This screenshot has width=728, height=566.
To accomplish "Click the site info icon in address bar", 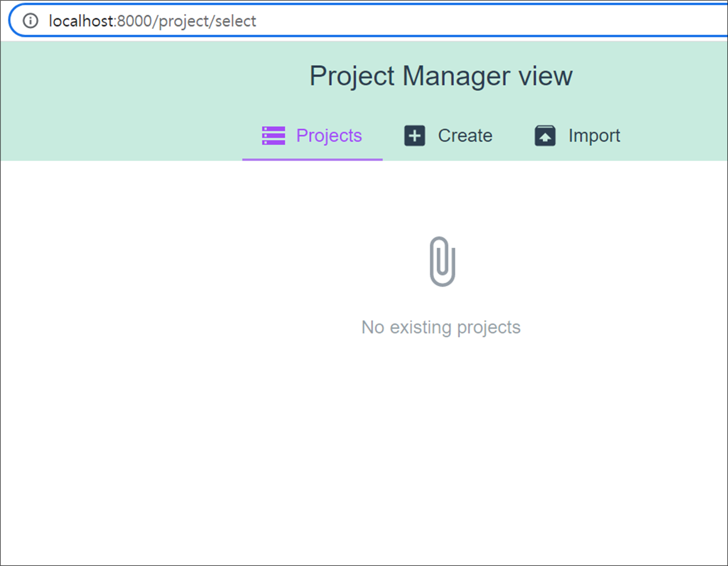I will (x=30, y=21).
